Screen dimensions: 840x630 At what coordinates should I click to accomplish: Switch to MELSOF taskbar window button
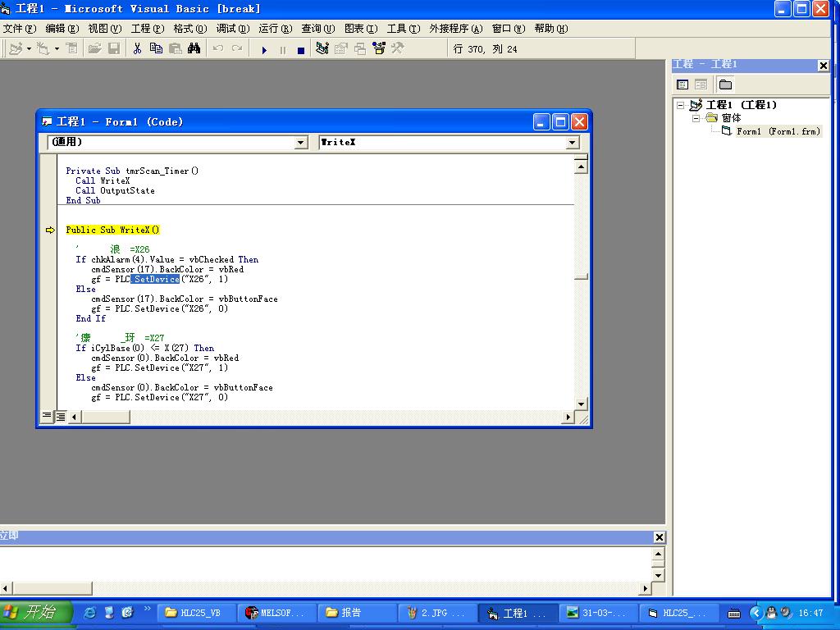(x=275, y=613)
